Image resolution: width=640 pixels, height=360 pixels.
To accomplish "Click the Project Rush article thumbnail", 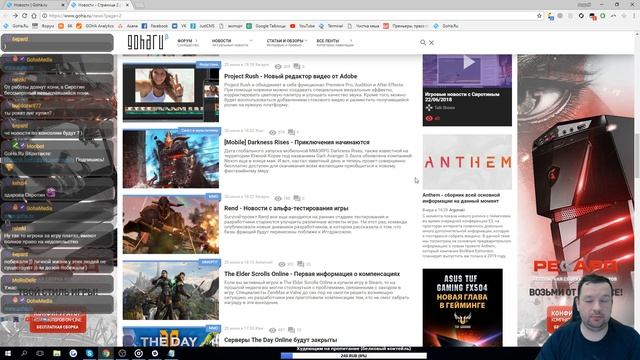I will (171, 92).
